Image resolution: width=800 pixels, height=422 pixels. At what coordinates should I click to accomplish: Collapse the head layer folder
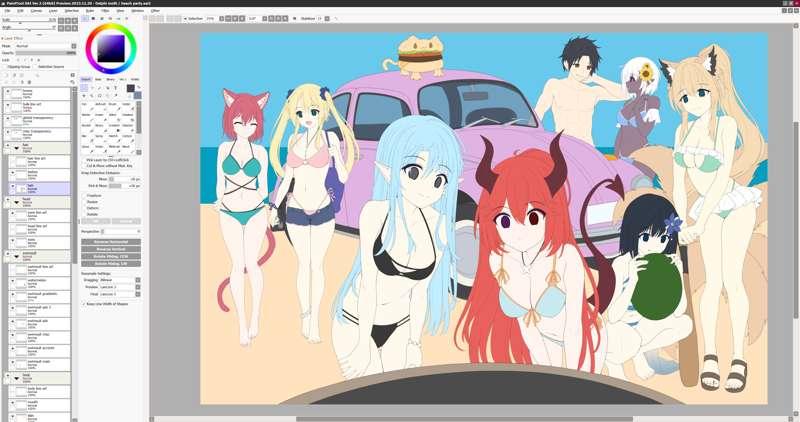[16, 202]
